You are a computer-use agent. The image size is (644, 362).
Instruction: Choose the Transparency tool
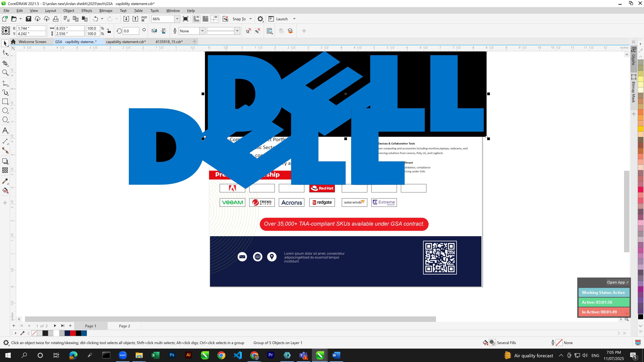tap(5, 170)
